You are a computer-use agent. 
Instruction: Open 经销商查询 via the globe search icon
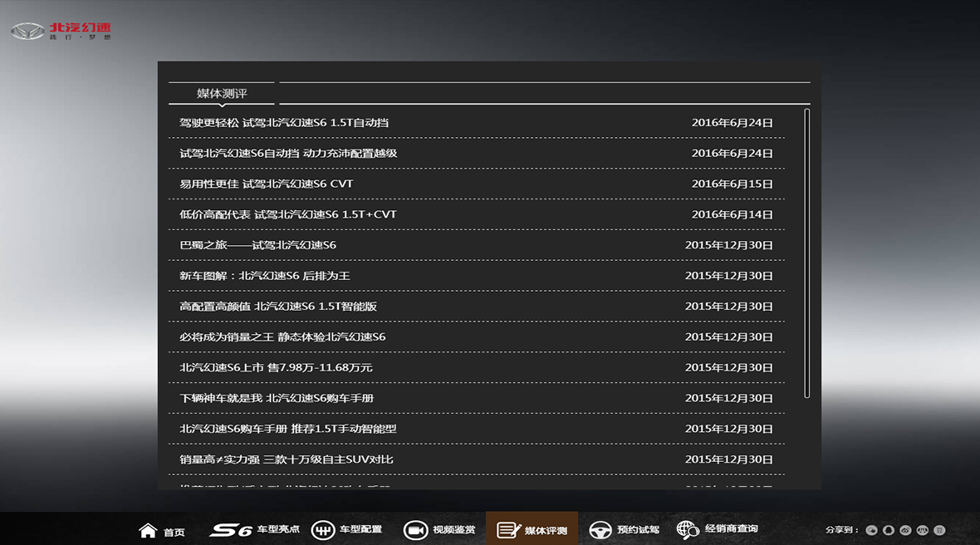point(688,529)
